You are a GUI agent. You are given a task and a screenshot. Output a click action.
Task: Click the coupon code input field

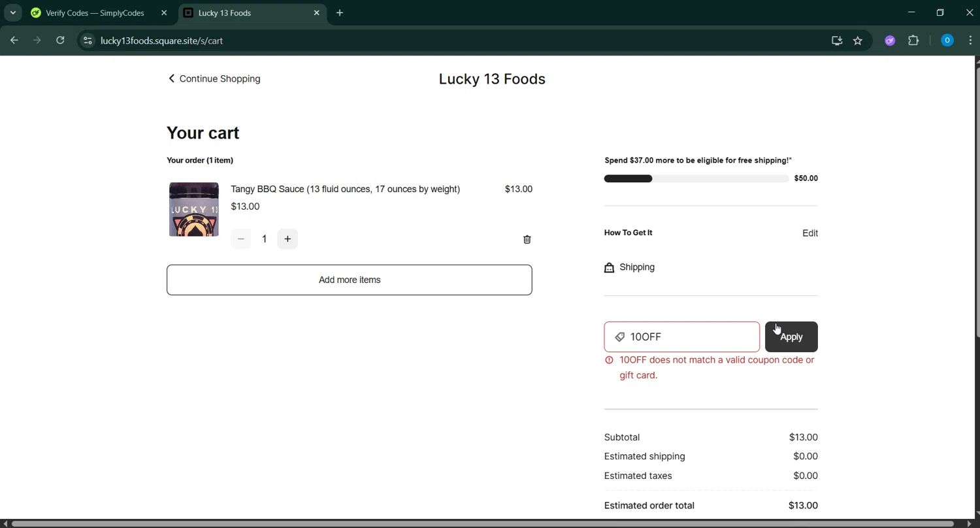pyautogui.click(x=681, y=337)
